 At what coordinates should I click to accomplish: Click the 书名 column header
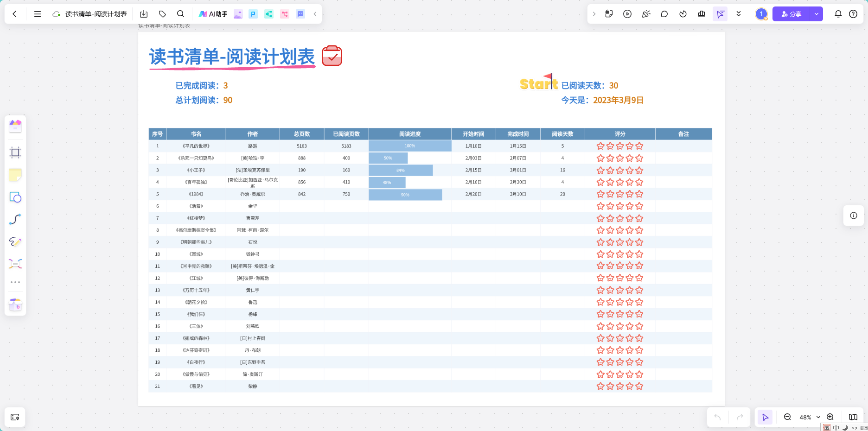[196, 134]
